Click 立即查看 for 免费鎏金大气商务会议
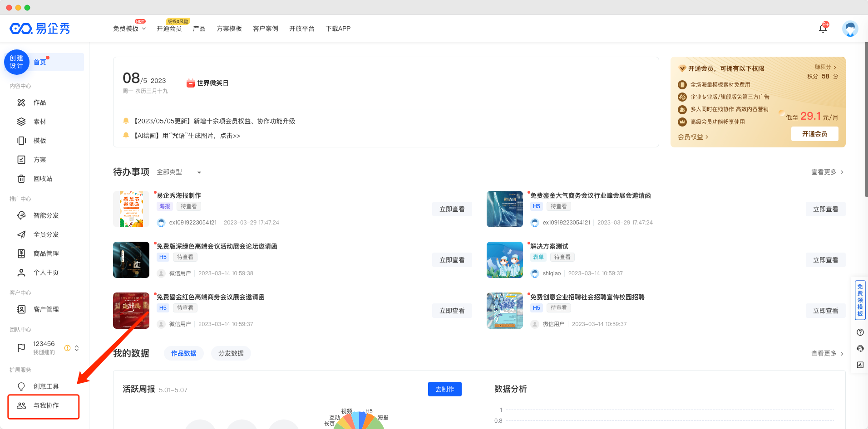Viewport: 868px width, 429px height. point(826,209)
